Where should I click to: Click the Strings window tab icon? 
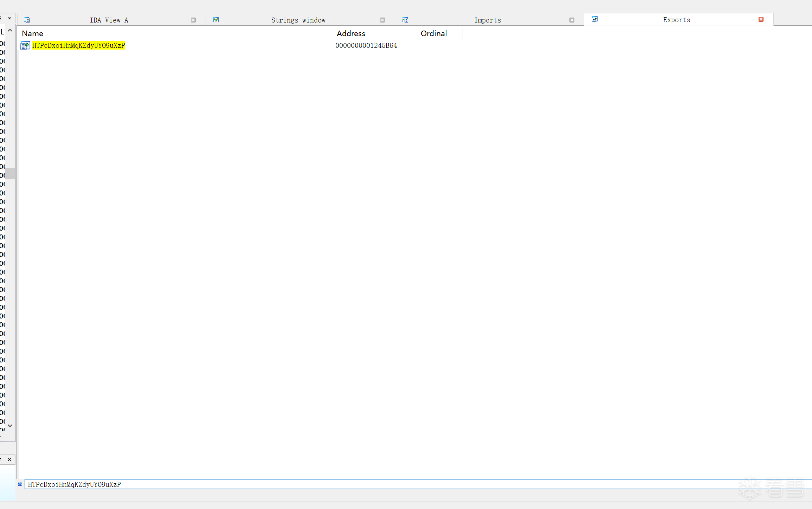[216, 20]
